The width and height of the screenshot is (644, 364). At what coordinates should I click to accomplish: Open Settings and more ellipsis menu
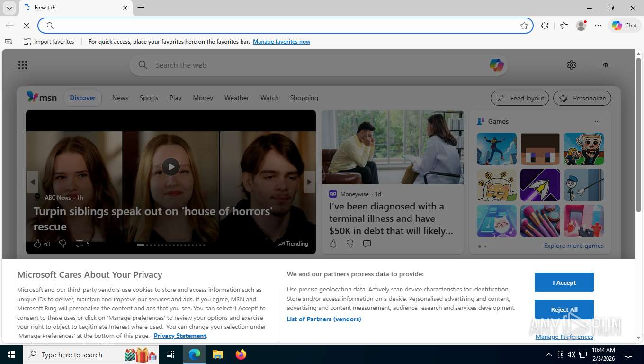point(598,26)
